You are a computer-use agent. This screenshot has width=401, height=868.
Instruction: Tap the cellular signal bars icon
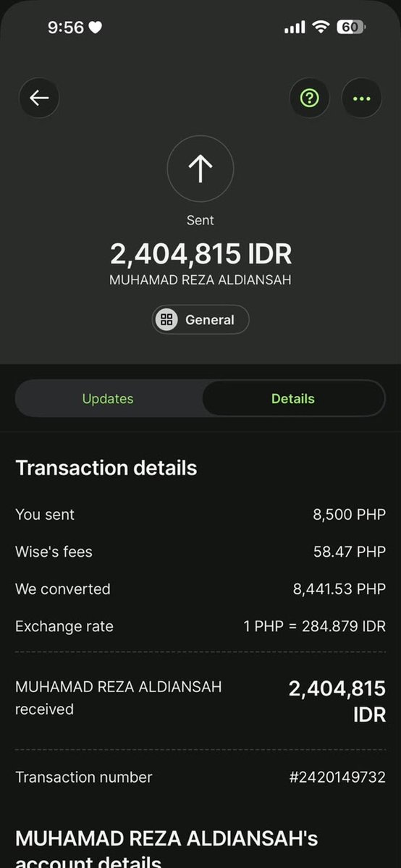point(295,27)
